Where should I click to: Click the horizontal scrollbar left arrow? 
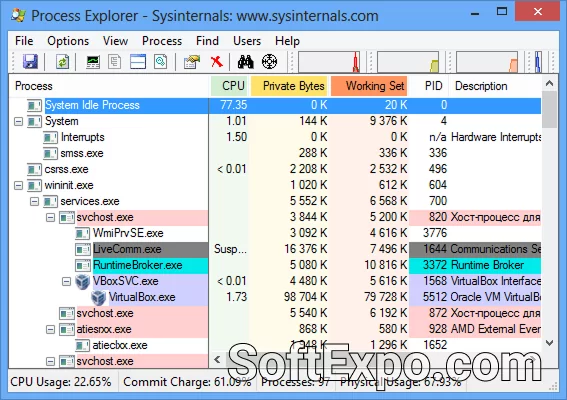click(217, 359)
